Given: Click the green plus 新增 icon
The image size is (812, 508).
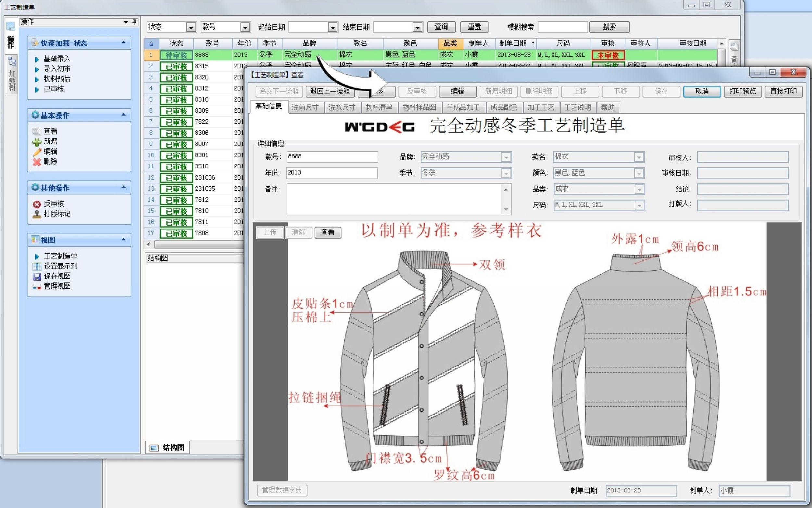Looking at the screenshot, I should (x=37, y=142).
